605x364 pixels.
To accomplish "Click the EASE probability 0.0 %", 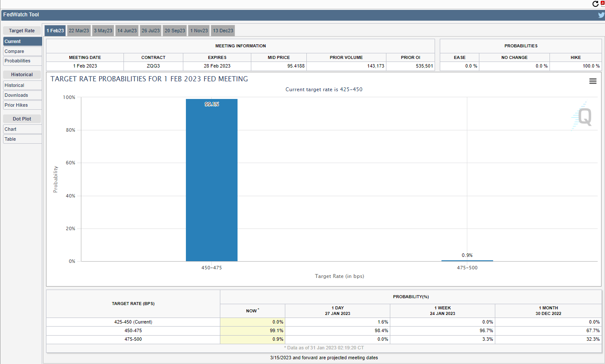I will pos(471,66).
